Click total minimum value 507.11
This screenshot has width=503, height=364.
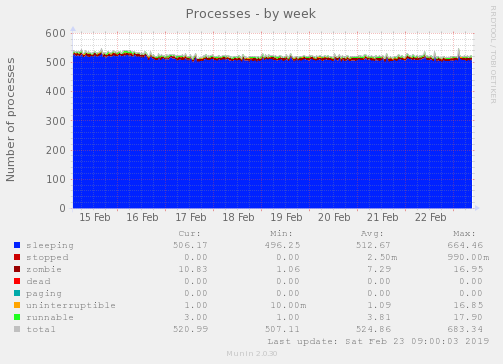tap(282, 329)
